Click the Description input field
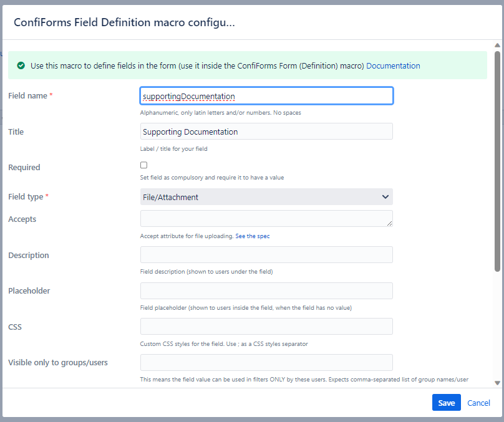The width and height of the screenshot is (504, 422). pos(266,255)
